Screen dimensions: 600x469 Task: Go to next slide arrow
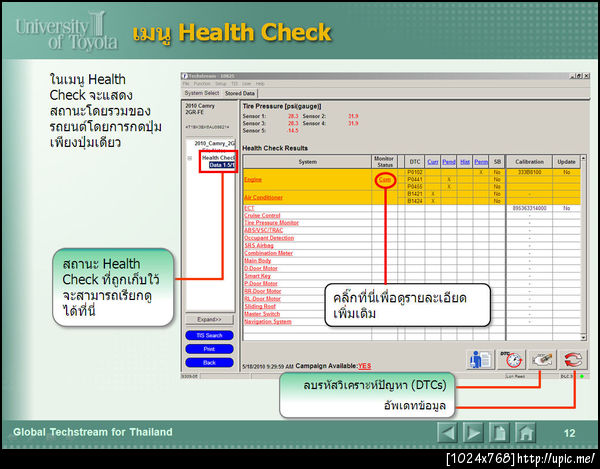(x=473, y=433)
